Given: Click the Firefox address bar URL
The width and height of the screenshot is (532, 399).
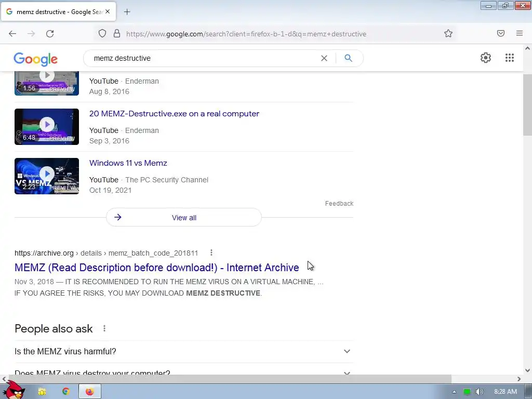Looking at the screenshot, I should click(246, 34).
